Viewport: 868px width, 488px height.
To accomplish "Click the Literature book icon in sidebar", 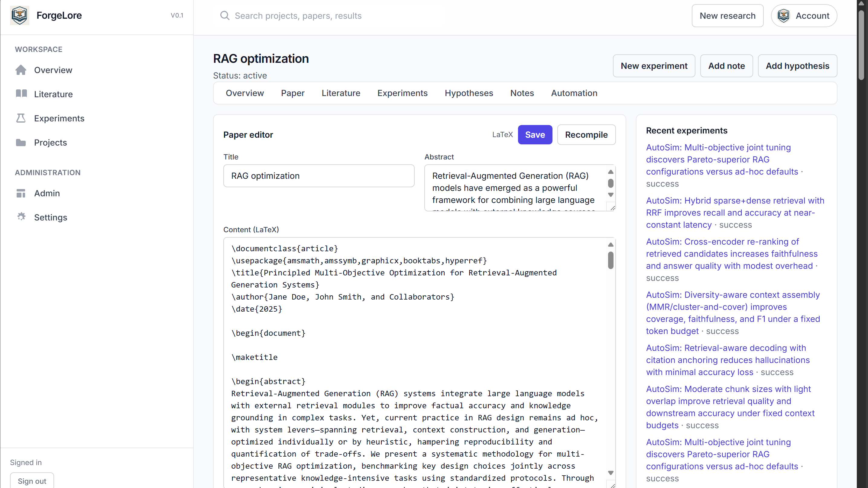I will (21, 94).
